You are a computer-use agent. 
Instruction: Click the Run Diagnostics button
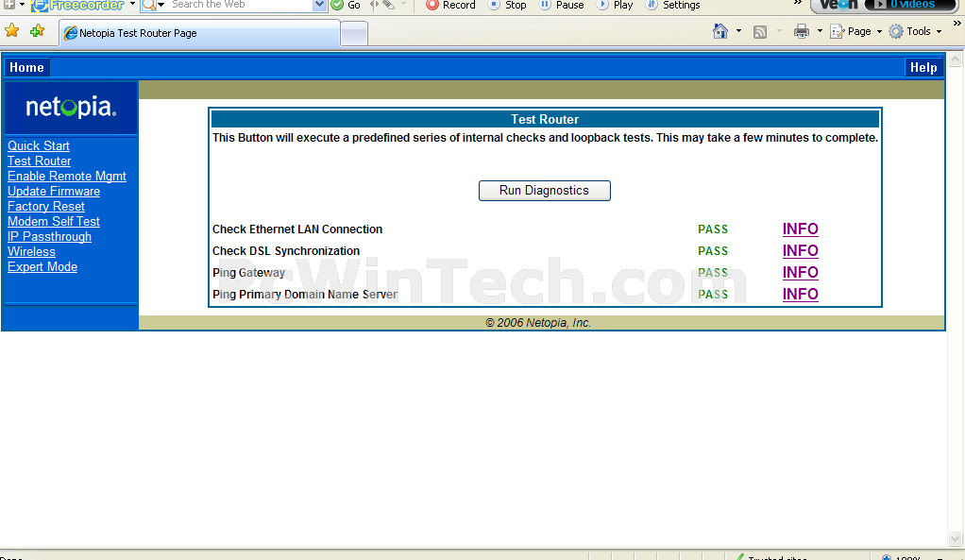[x=545, y=191]
